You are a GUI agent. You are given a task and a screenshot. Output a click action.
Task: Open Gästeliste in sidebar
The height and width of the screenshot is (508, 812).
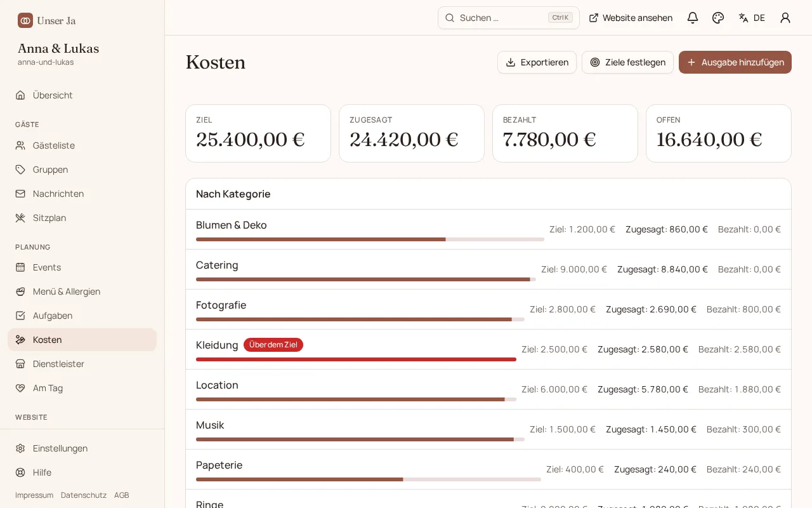(x=82, y=145)
